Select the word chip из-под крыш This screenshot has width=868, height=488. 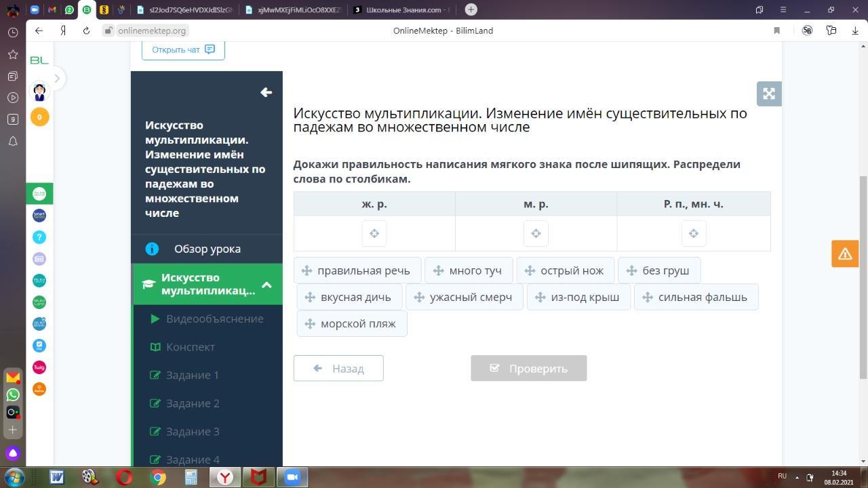578,297
